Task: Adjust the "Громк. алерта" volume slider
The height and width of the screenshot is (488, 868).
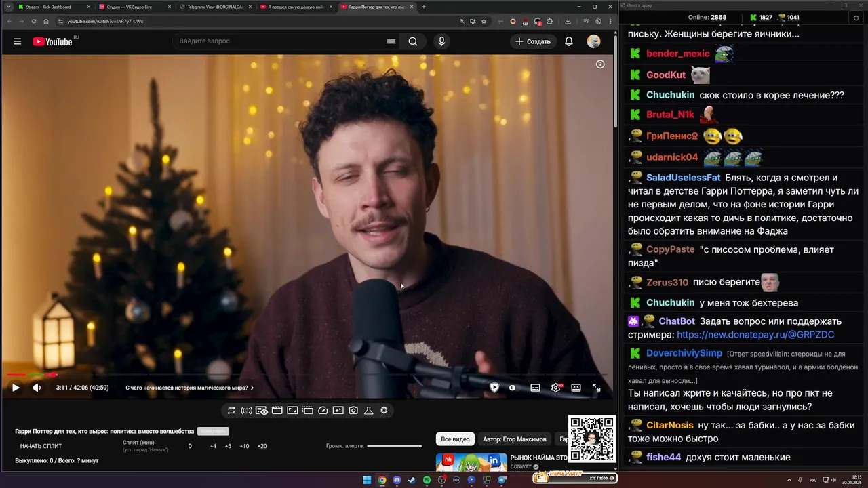Action: [394, 446]
